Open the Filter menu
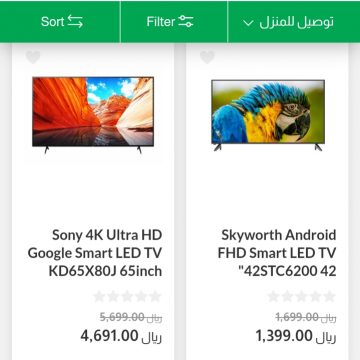 tap(170, 22)
